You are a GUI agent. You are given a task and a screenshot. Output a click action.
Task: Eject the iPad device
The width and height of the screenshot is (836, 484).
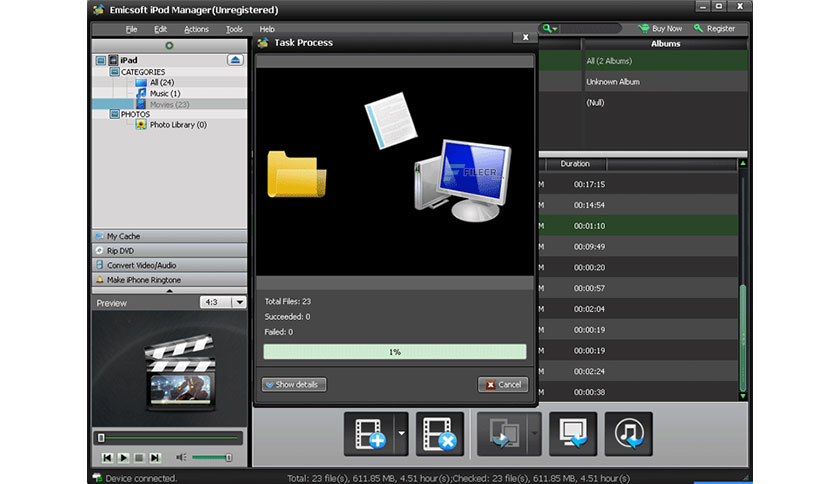point(235,60)
